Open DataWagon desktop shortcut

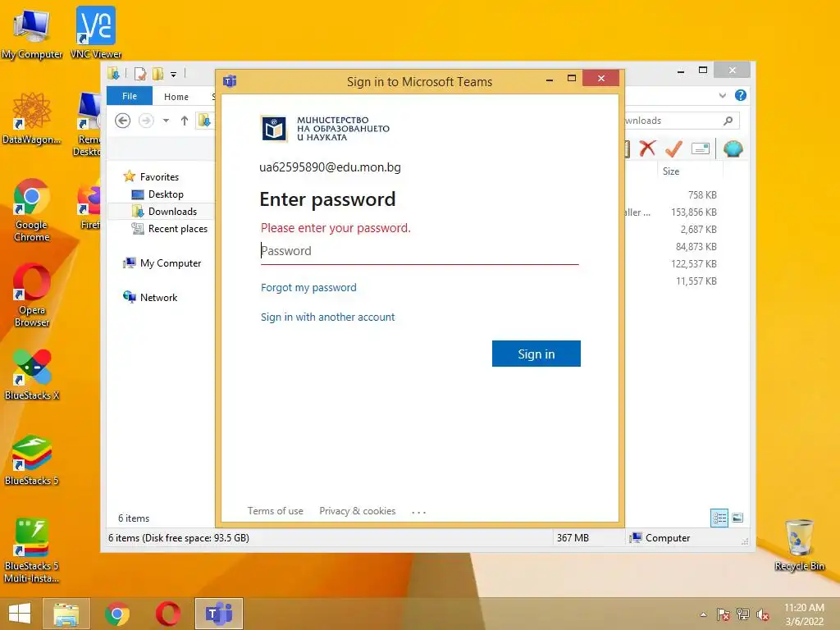(32, 118)
